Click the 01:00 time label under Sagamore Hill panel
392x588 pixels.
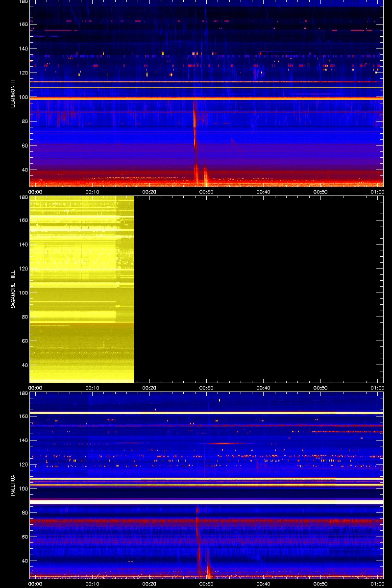tap(377, 388)
